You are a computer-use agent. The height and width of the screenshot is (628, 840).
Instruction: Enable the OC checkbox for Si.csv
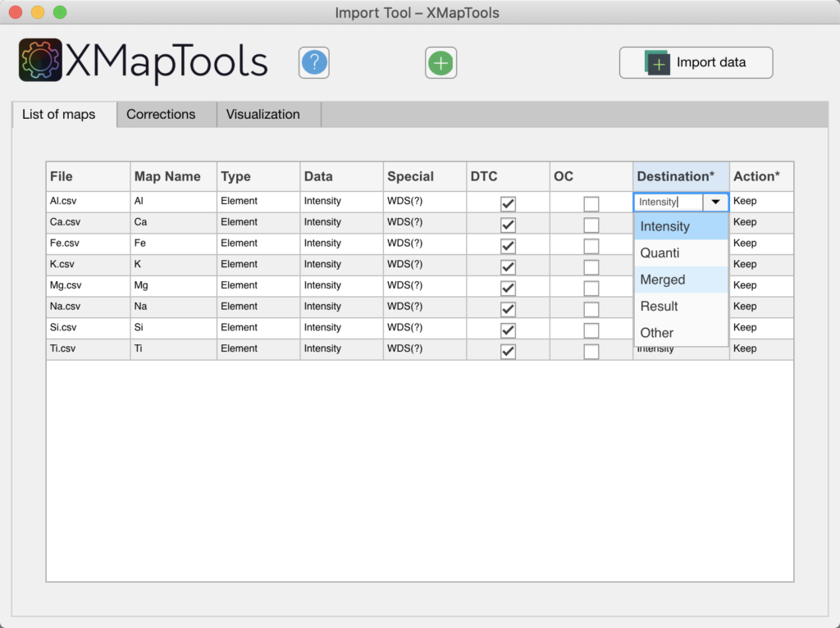(x=591, y=330)
